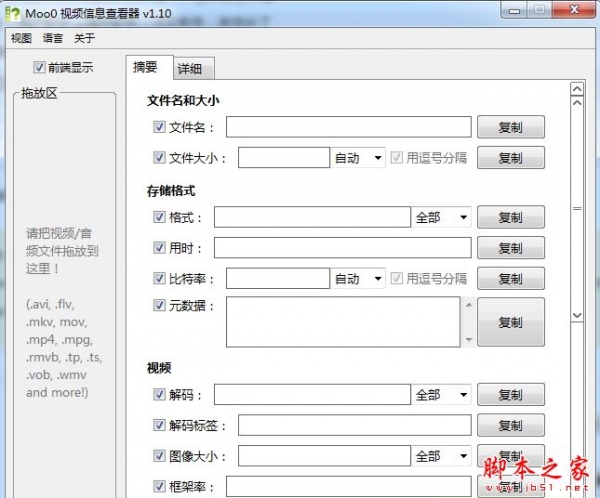Open the 视图 menu

(21, 38)
